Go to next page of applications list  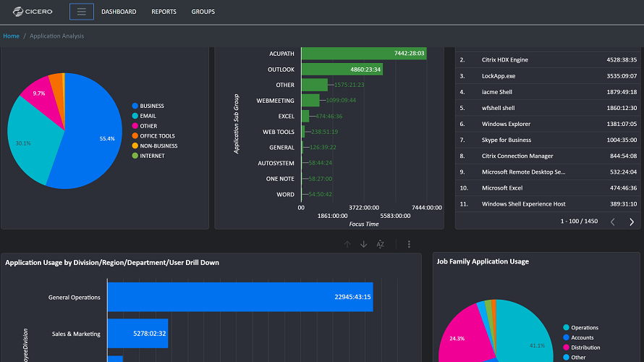pos(632,222)
